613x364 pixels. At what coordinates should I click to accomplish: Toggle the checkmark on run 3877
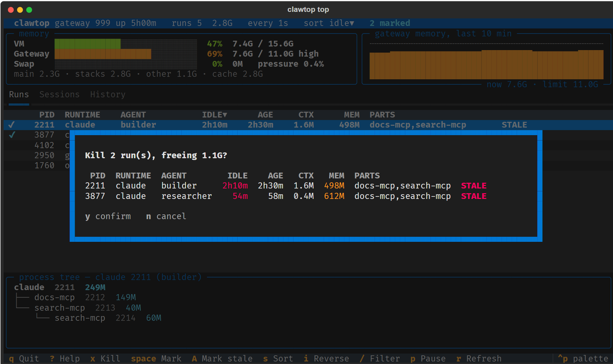[x=12, y=135]
